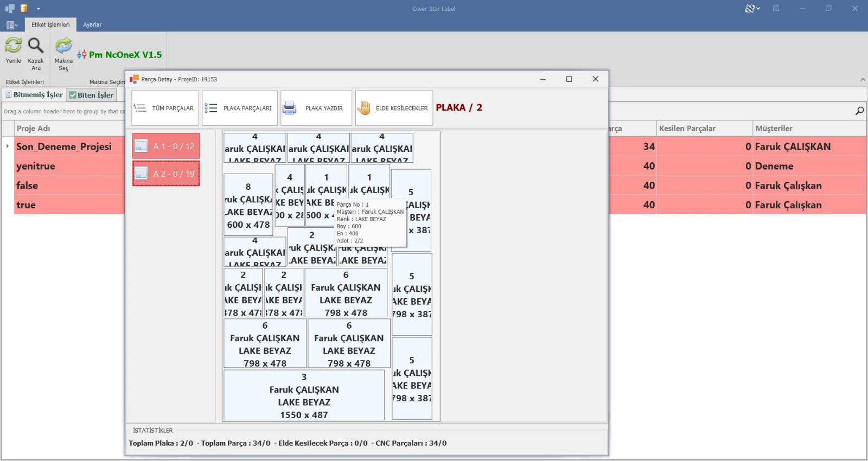868x461 pixels.
Task: Collapse the ribbon with chevron arrow
Action: click(863, 80)
